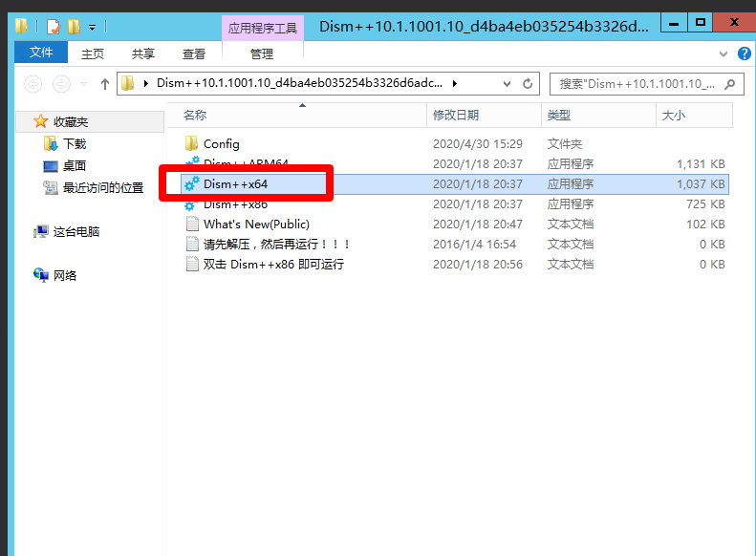
Task: Click the 2020/4/30 15:29 date cell
Action: [477, 143]
